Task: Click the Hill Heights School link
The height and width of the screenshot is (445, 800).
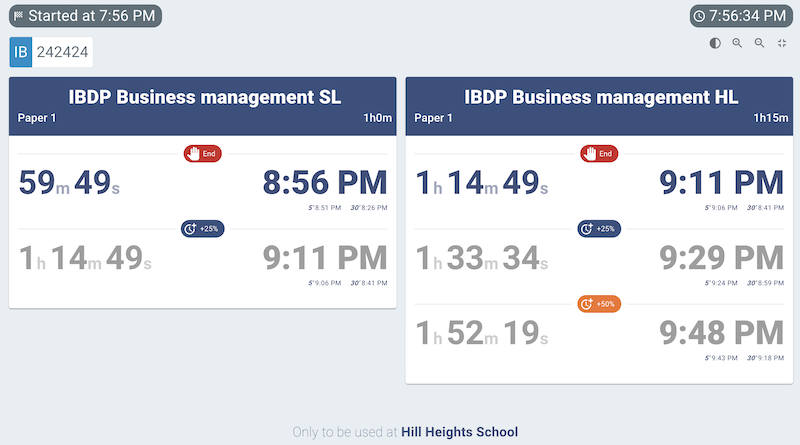Action: click(x=459, y=432)
